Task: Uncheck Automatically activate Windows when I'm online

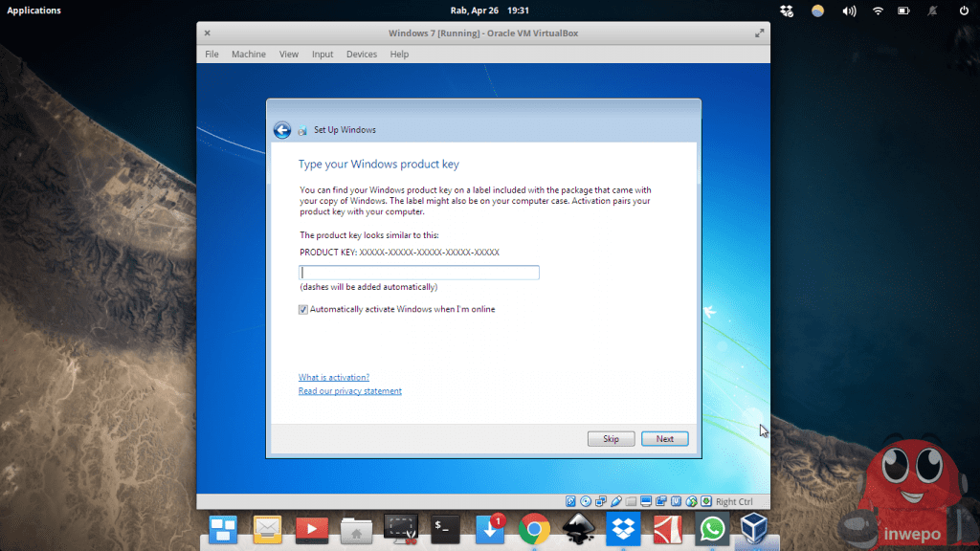Action: (303, 310)
